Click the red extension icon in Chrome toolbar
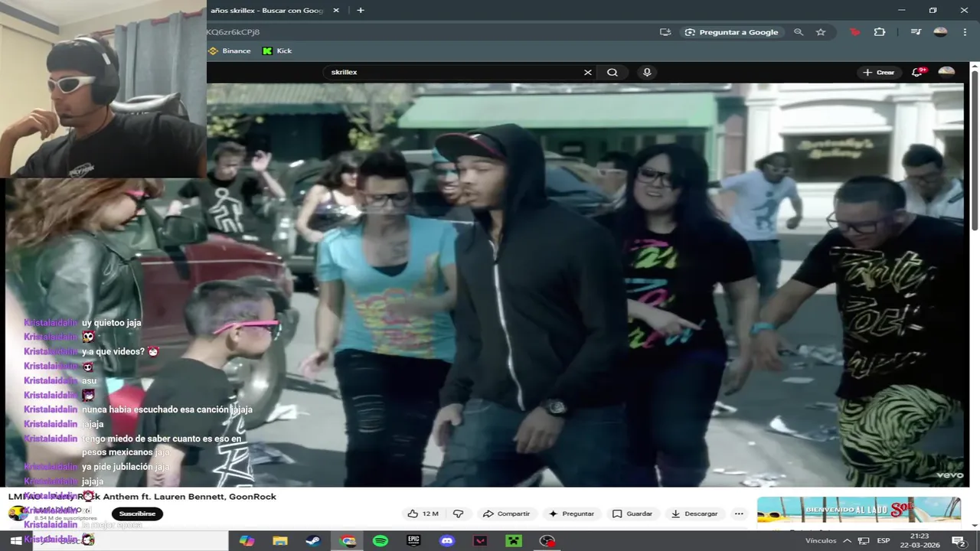Screen dimensions: 980x551 click(855, 32)
